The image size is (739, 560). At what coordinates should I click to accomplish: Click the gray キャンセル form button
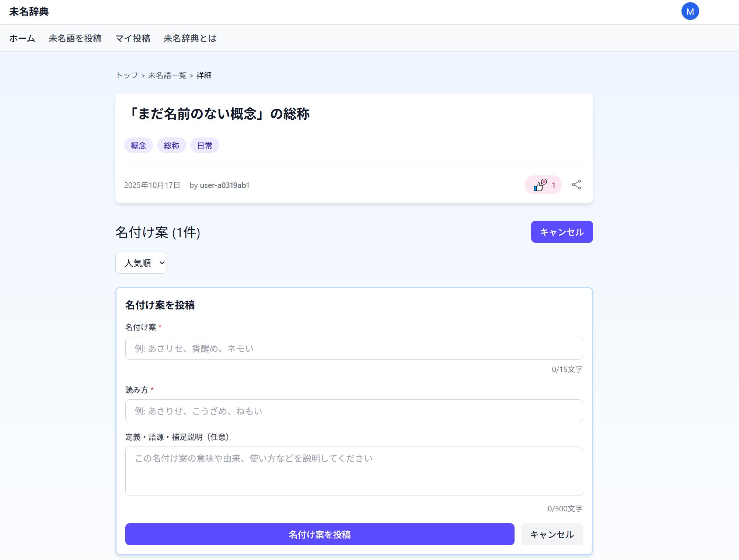click(551, 534)
